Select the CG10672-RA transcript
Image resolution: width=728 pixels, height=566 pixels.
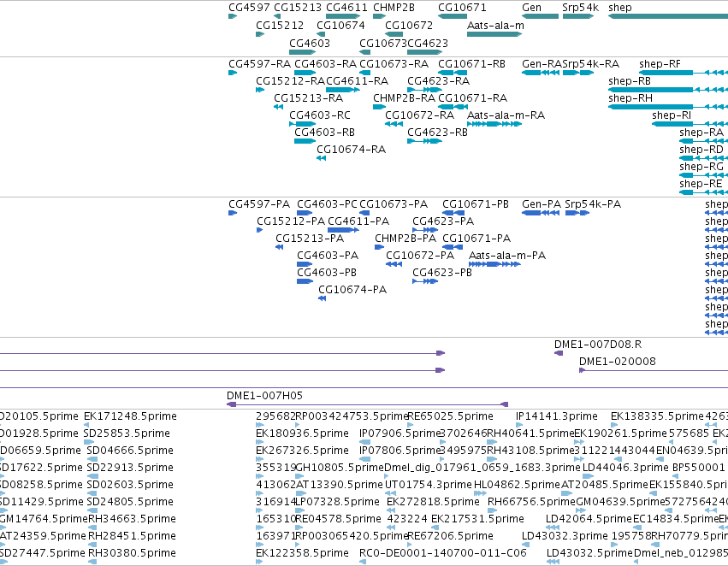[394, 124]
